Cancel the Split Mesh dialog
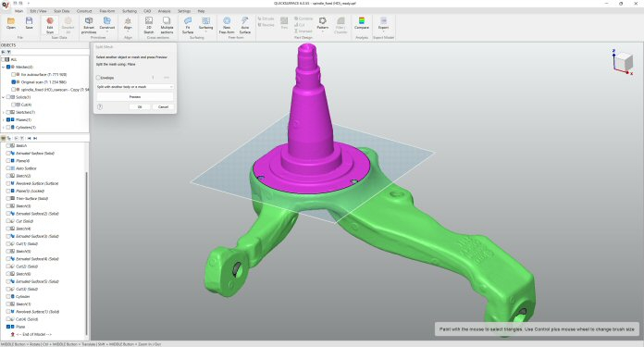The image size is (644, 347). click(x=163, y=106)
